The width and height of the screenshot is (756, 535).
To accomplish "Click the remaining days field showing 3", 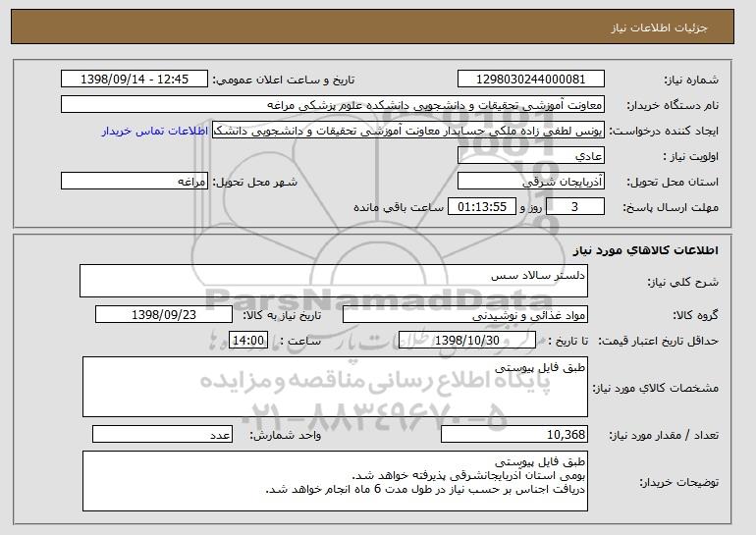I will click(575, 207).
